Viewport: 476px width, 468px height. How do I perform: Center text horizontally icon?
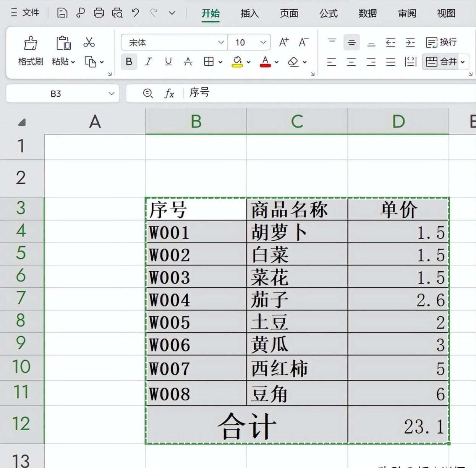(351, 62)
